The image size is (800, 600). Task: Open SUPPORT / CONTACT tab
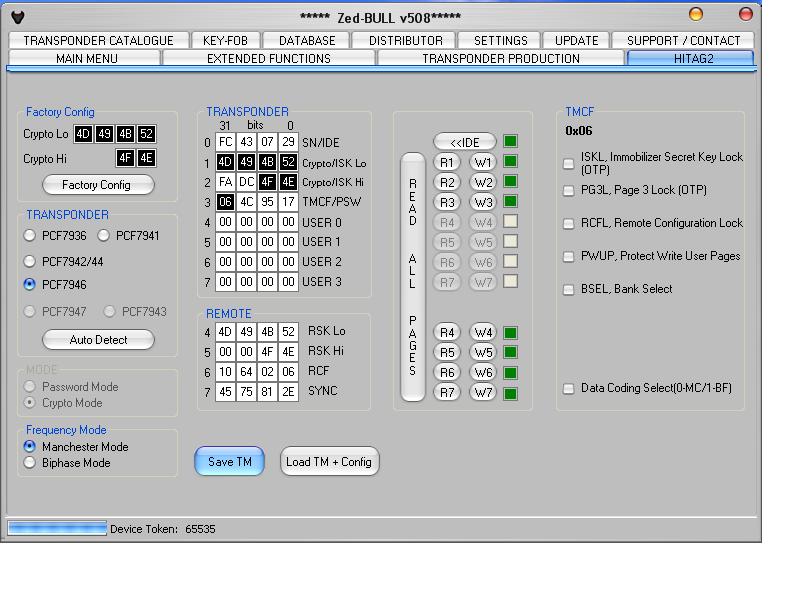[x=683, y=40]
